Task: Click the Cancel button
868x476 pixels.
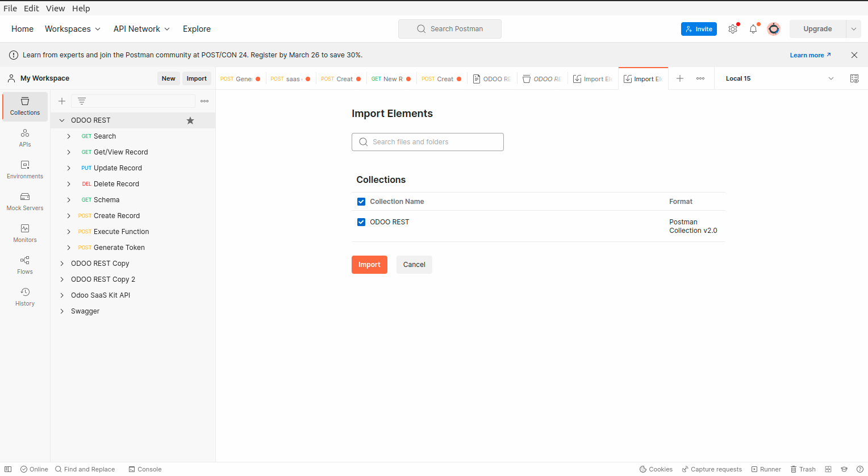Action: pyautogui.click(x=414, y=265)
